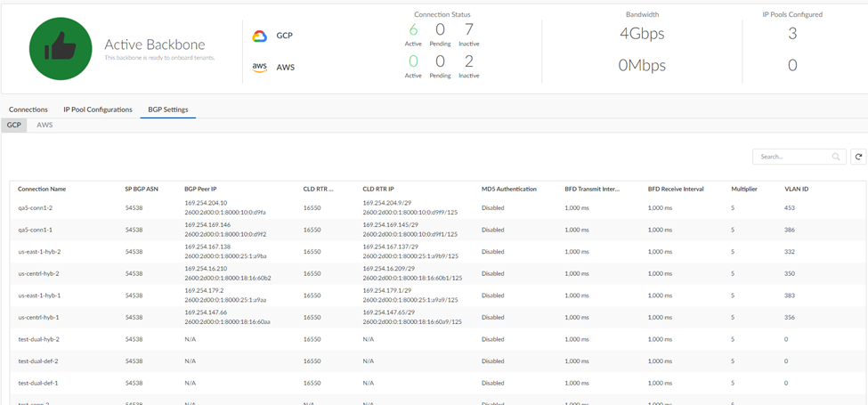Switch to the AWS sub-tab
868x405 pixels.
pyautogui.click(x=45, y=126)
